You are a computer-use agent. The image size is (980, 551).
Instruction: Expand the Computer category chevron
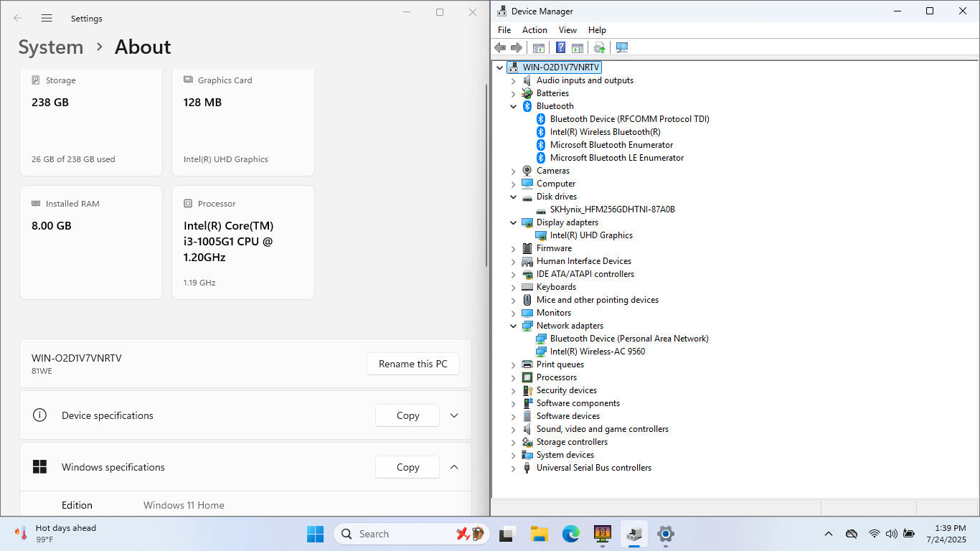(513, 184)
